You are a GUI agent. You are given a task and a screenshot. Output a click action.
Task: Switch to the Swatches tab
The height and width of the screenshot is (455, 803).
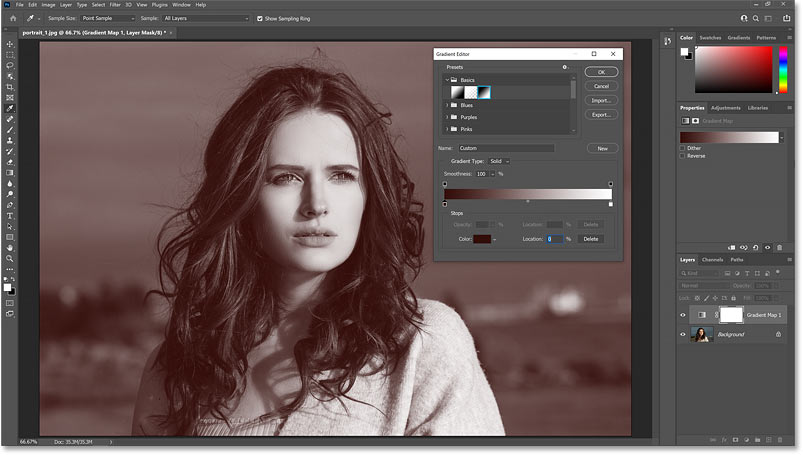[710, 38]
